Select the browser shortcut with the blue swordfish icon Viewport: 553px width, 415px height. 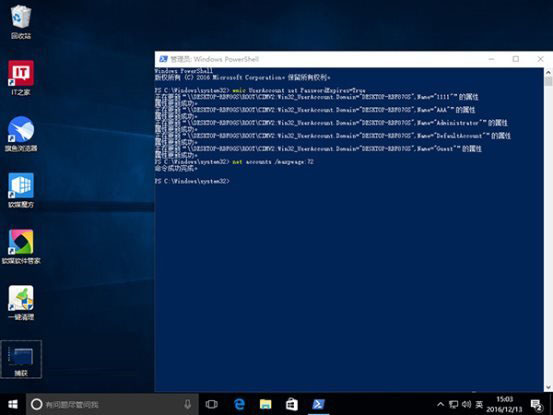(x=21, y=134)
